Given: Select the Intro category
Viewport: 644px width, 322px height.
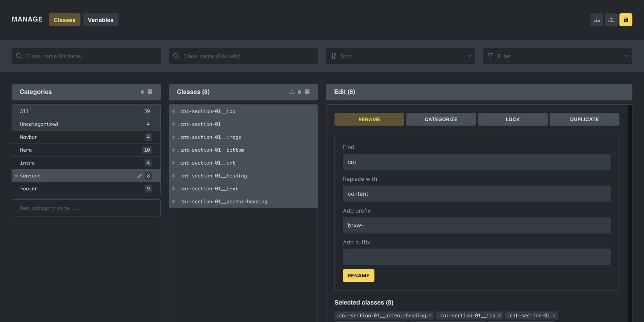Looking at the screenshot, I should (86, 163).
